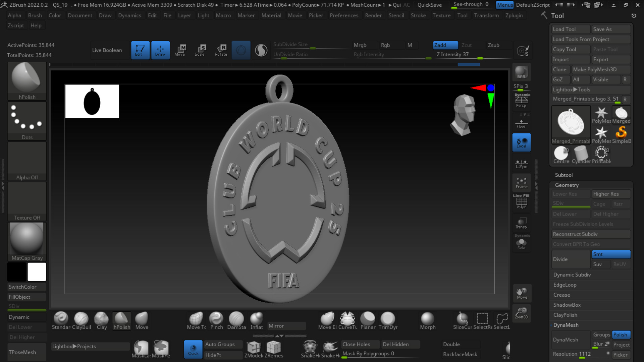The image size is (644, 362).
Task: Toggle Transp transparency mode
Action: (521, 223)
